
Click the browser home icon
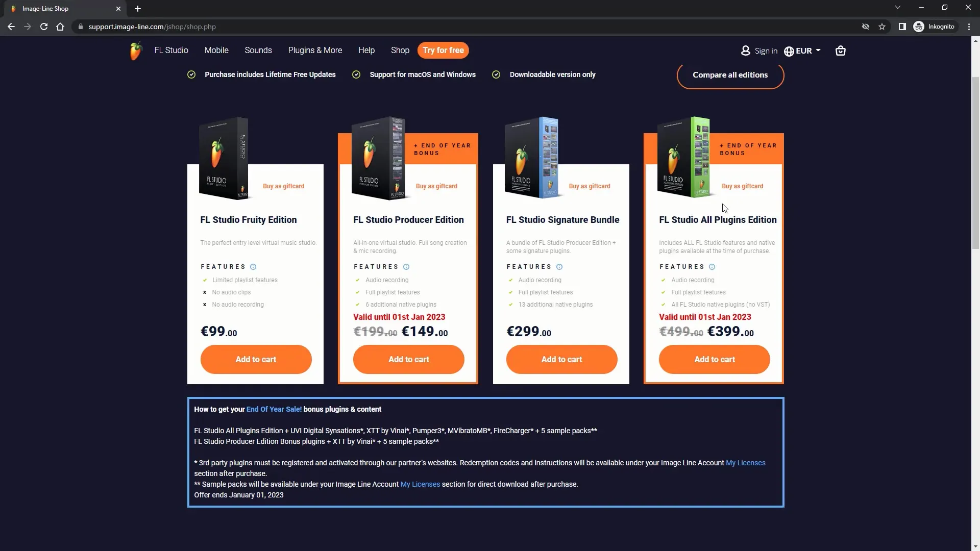coord(60,27)
